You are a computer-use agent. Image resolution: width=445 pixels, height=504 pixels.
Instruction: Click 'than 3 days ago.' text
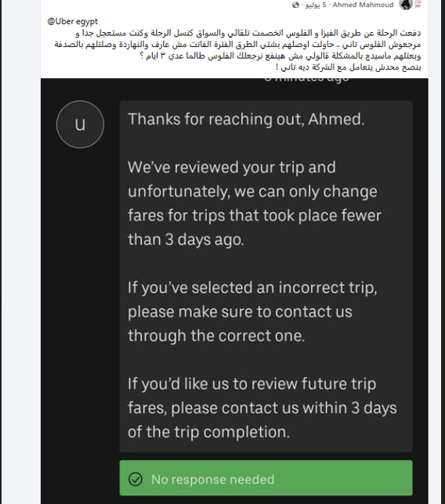pos(186,239)
